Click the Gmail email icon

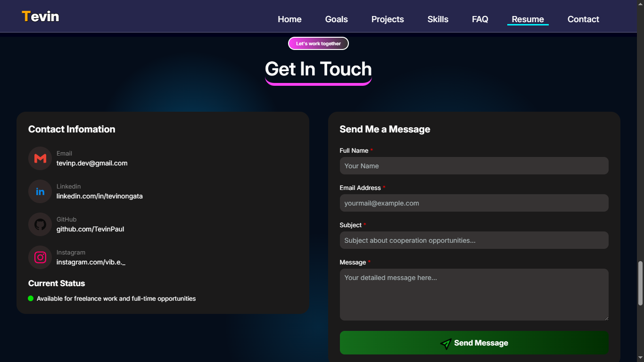point(40,158)
